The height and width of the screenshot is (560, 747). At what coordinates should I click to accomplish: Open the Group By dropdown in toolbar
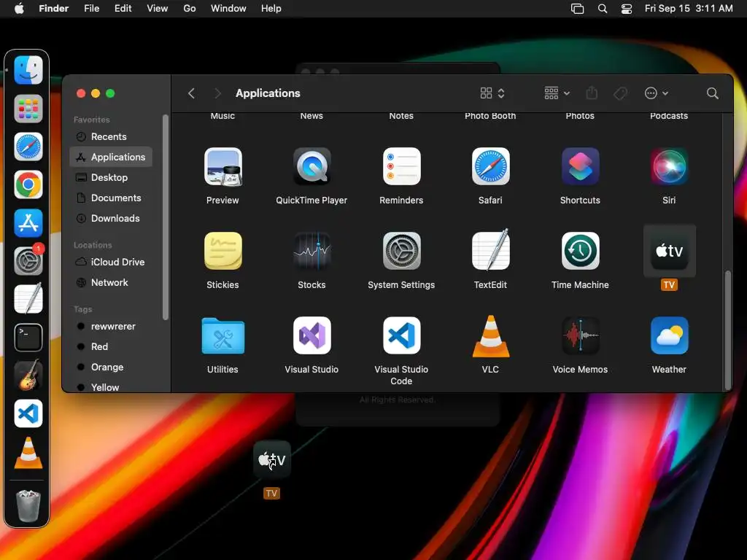(x=557, y=93)
